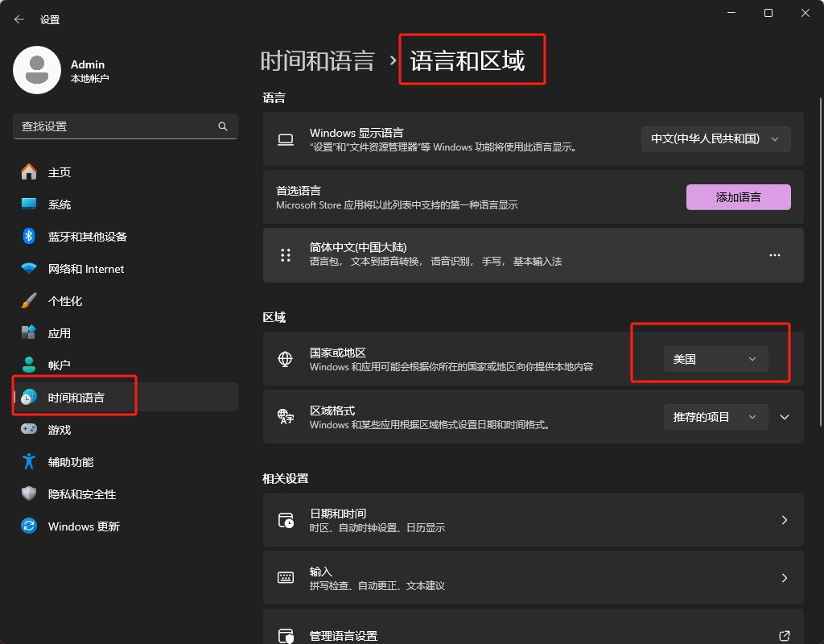Open 管理语言设置

click(x=533, y=627)
